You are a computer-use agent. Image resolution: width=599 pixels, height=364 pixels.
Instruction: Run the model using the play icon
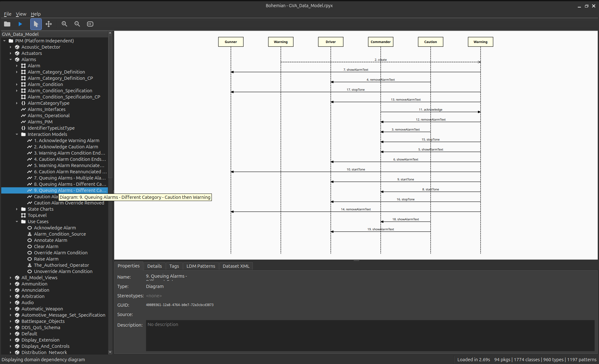tap(20, 24)
